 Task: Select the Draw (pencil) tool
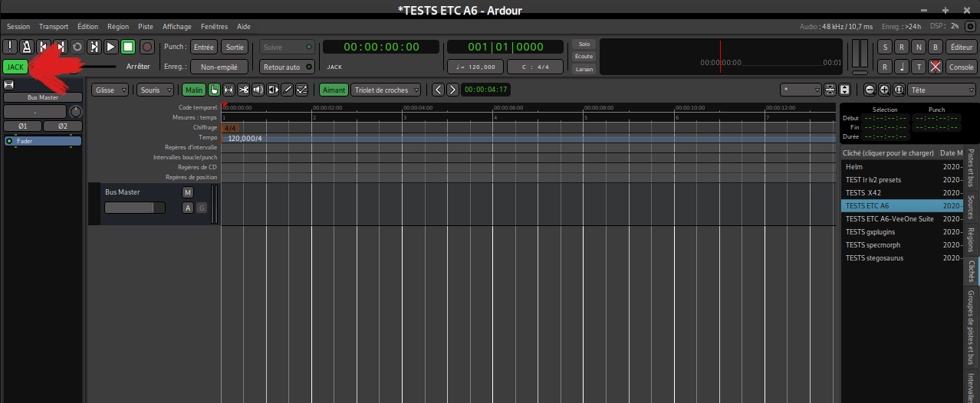click(287, 90)
